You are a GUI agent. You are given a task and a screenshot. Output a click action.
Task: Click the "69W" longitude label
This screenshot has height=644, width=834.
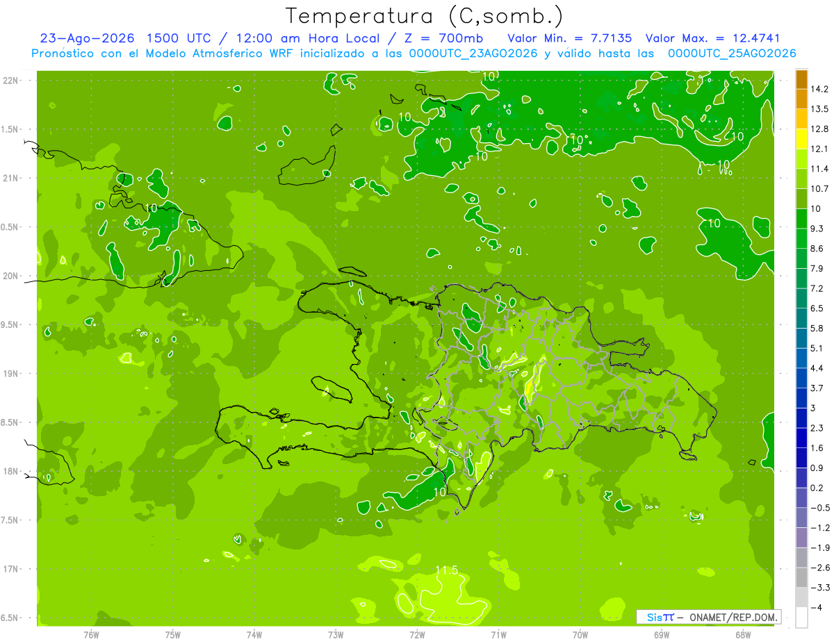(x=662, y=635)
